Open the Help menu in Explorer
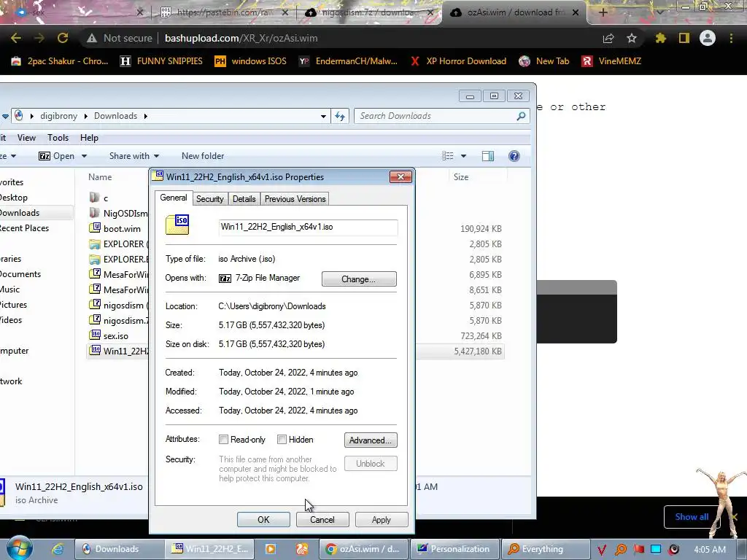Viewport: 747px width, 560px height. click(x=89, y=138)
